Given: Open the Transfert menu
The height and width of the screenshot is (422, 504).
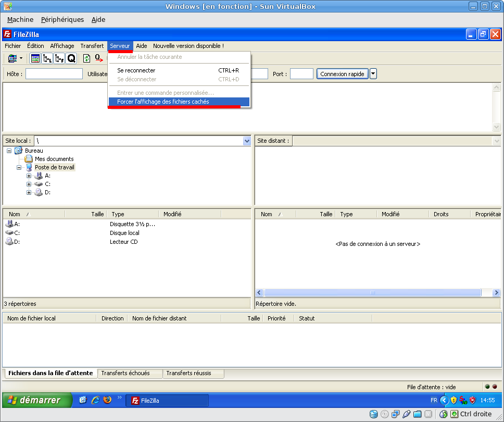Looking at the screenshot, I should coord(92,46).
